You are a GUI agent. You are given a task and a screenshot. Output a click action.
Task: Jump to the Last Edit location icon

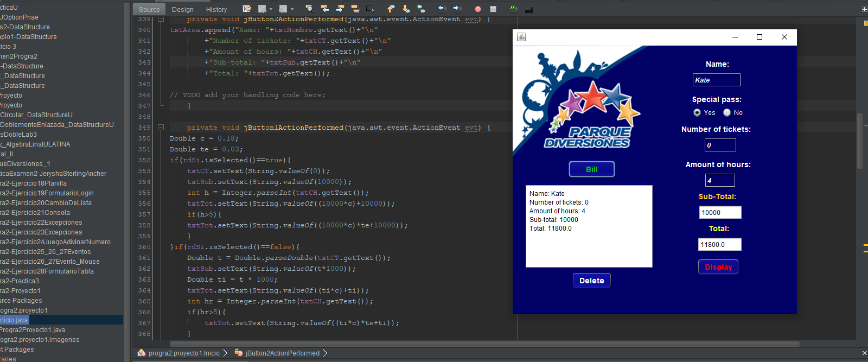tap(247, 9)
